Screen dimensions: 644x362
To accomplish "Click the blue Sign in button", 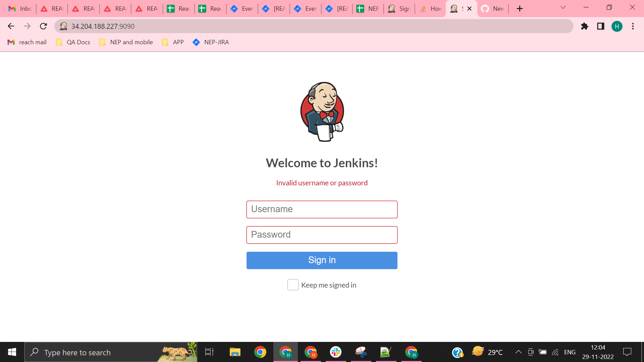I will pos(322,260).
